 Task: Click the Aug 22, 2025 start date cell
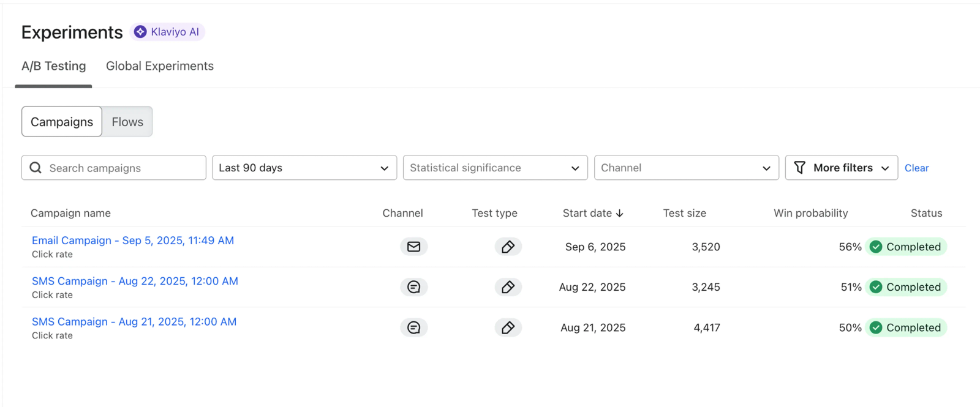pos(592,287)
